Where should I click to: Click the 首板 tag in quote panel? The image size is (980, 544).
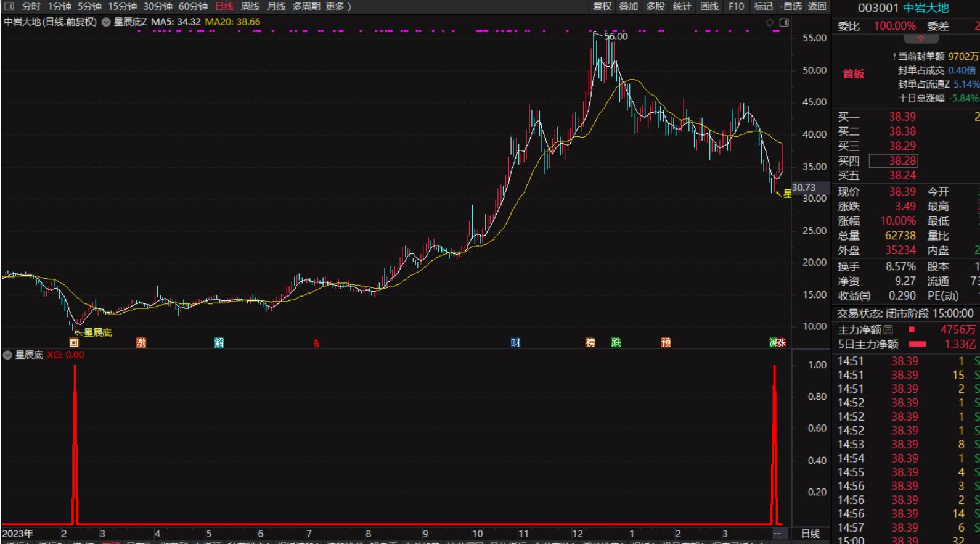pos(854,74)
